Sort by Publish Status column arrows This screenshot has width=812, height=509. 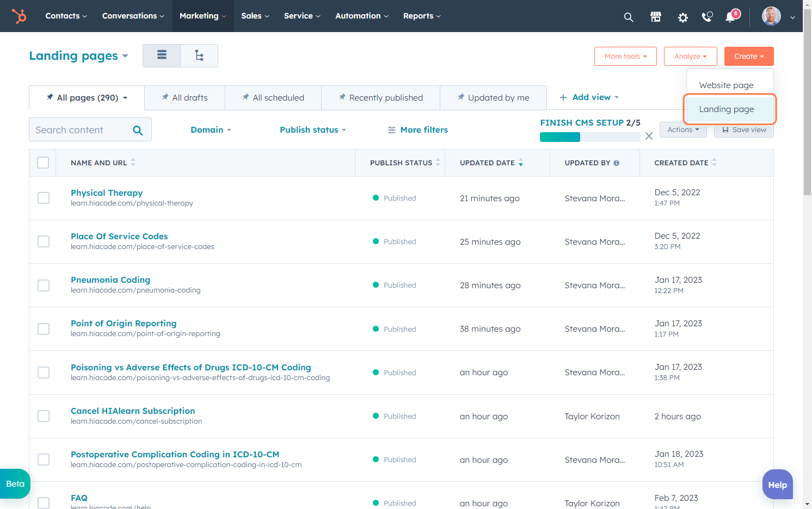(438, 163)
